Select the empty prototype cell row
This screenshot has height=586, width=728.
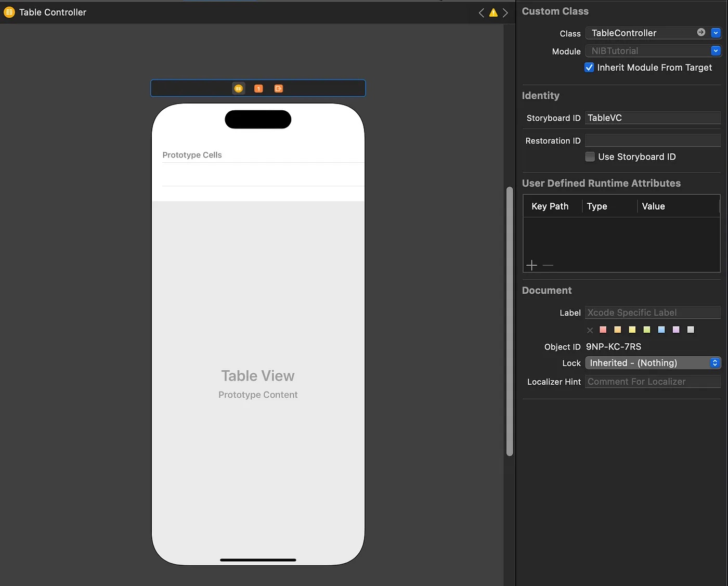point(258,174)
